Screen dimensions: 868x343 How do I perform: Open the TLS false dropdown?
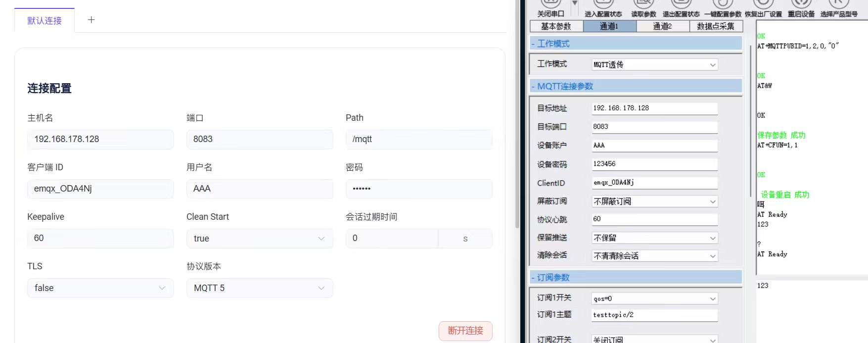pyautogui.click(x=100, y=288)
